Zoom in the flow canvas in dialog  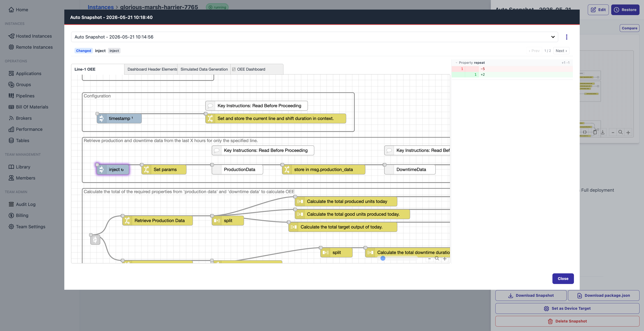(x=445, y=259)
